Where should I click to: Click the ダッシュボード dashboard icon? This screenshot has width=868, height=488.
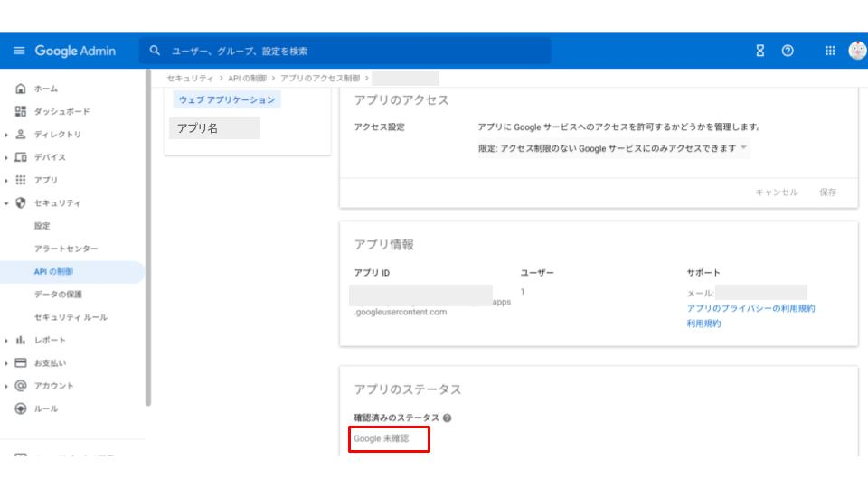click(x=21, y=111)
